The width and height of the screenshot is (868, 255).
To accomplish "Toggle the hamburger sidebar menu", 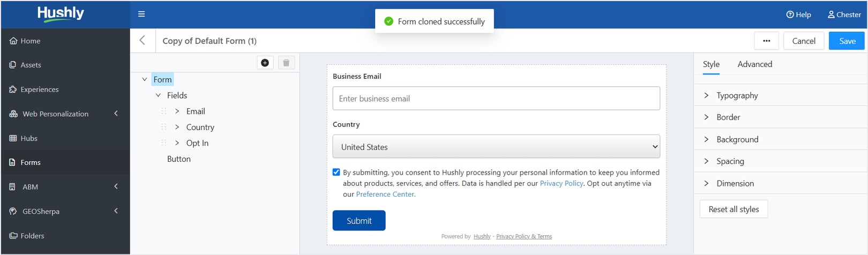I will 141,14.
